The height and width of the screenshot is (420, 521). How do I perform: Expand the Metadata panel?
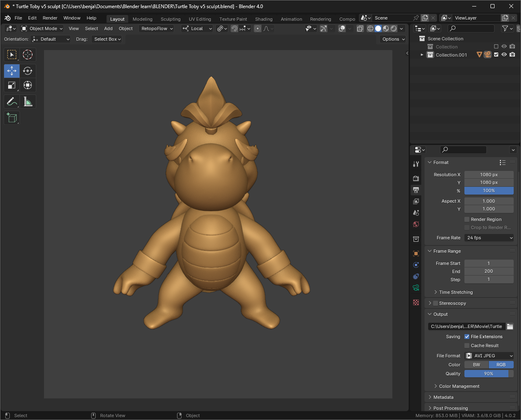point(471,397)
